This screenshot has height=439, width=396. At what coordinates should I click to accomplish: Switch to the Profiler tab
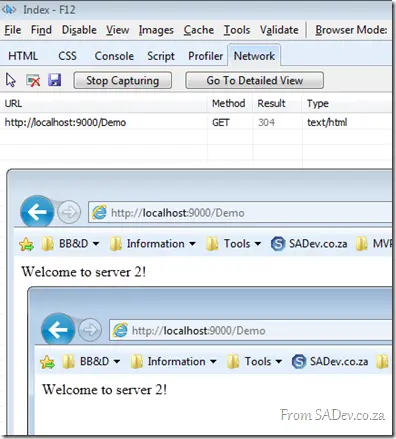[205, 56]
